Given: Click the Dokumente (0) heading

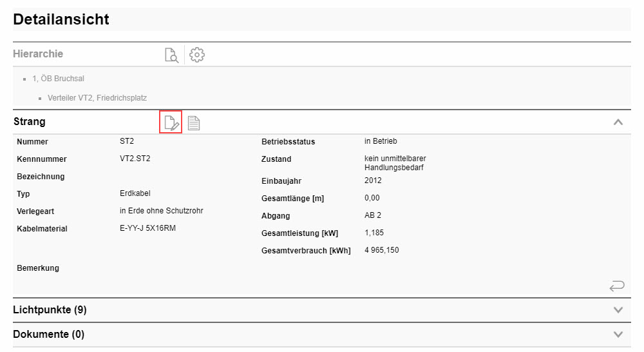Looking at the screenshot, I should coord(48,335).
